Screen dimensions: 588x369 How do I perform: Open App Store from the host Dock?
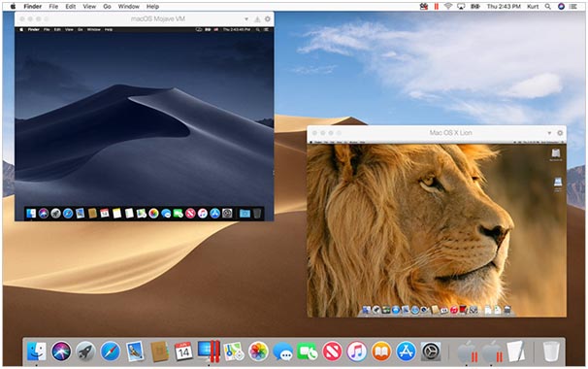407,352
